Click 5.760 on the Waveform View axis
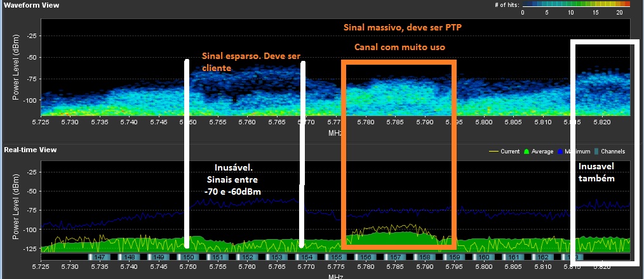This screenshot has width=644, height=279. pyautogui.click(x=248, y=122)
